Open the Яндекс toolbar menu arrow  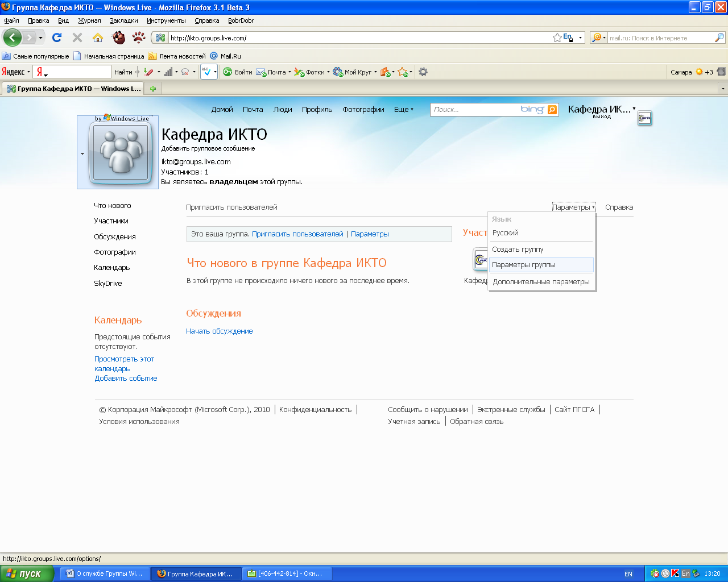(x=28, y=72)
